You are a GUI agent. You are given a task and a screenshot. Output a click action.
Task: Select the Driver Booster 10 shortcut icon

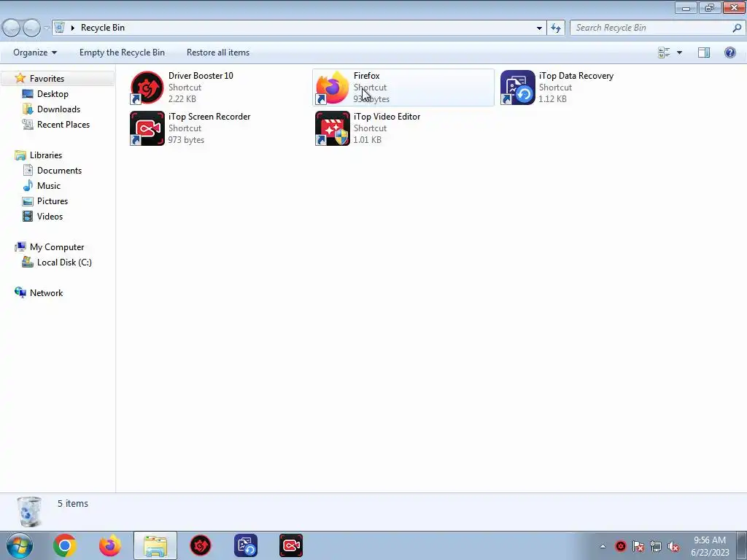(147, 87)
